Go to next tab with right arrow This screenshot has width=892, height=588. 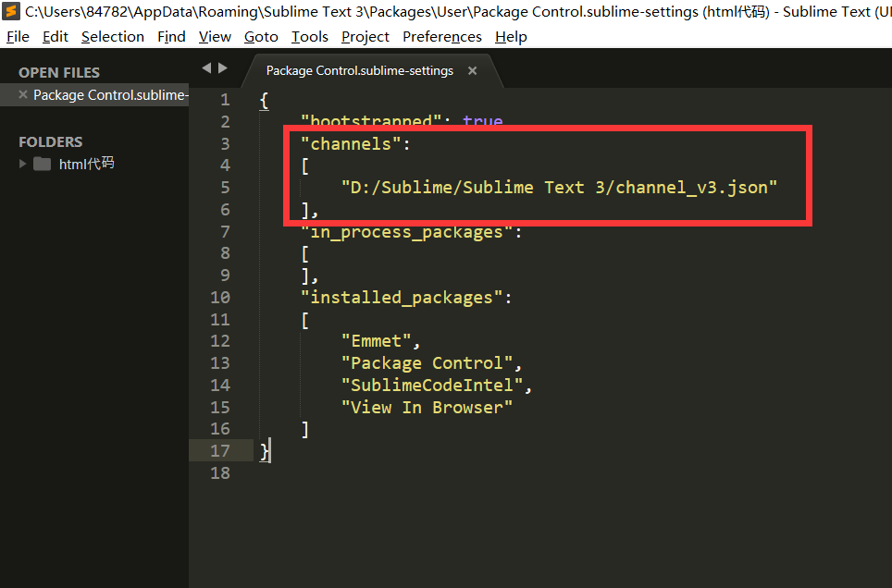[x=222, y=68]
